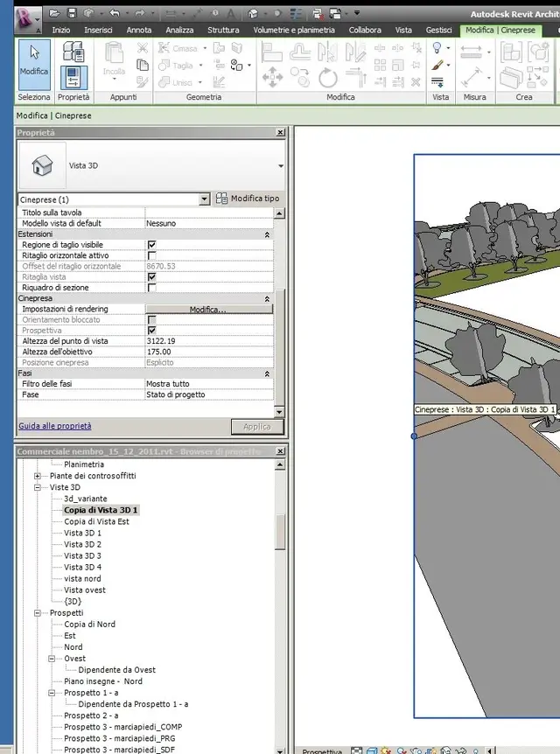The image size is (560, 754).
Task: Open the Revit application menu button
Action: pyautogui.click(x=27, y=20)
